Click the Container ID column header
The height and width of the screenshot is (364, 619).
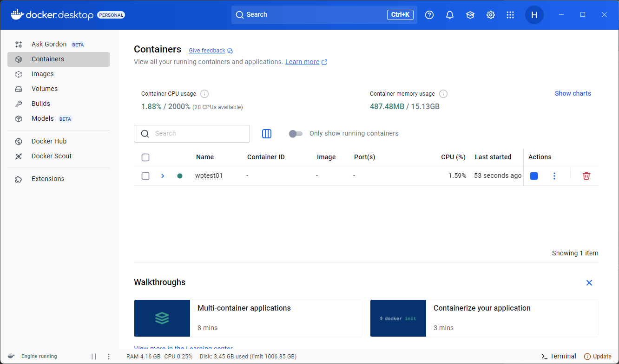[x=266, y=157]
